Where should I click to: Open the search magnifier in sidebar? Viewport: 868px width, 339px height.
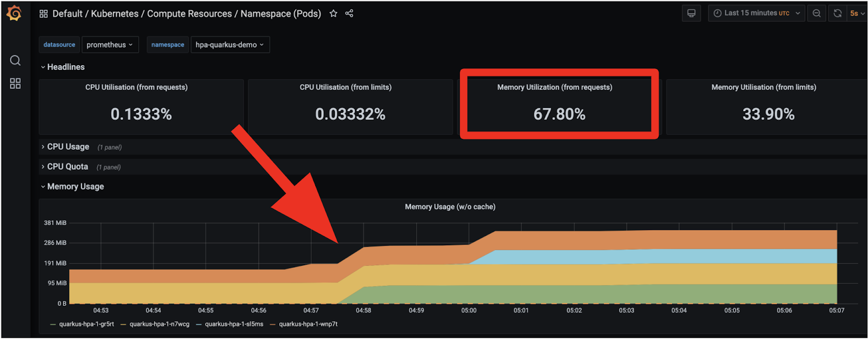click(x=15, y=60)
